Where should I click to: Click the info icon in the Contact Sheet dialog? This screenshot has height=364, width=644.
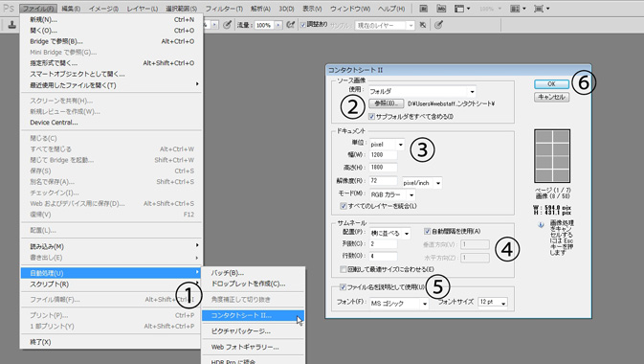click(x=541, y=224)
